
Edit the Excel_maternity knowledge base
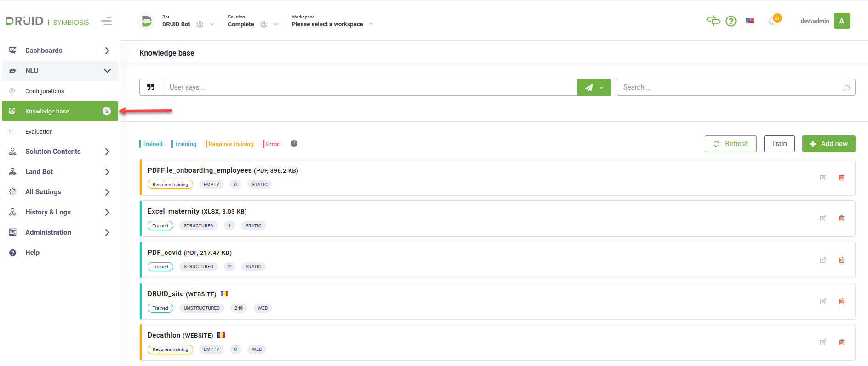(x=823, y=219)
